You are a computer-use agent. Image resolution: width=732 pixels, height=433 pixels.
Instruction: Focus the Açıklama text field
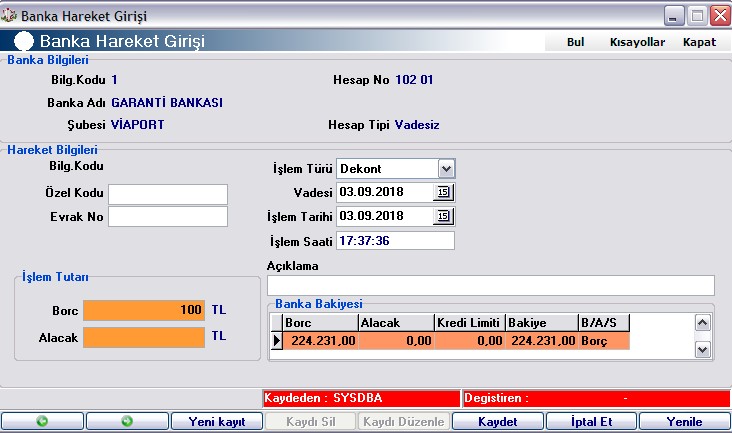(491, 285)
